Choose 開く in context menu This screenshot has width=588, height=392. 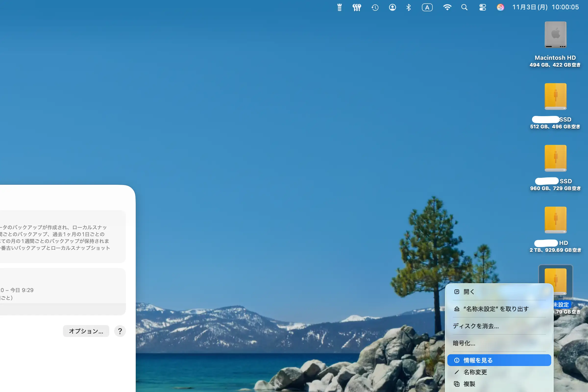pyautogui.click(x=469, y=292)
